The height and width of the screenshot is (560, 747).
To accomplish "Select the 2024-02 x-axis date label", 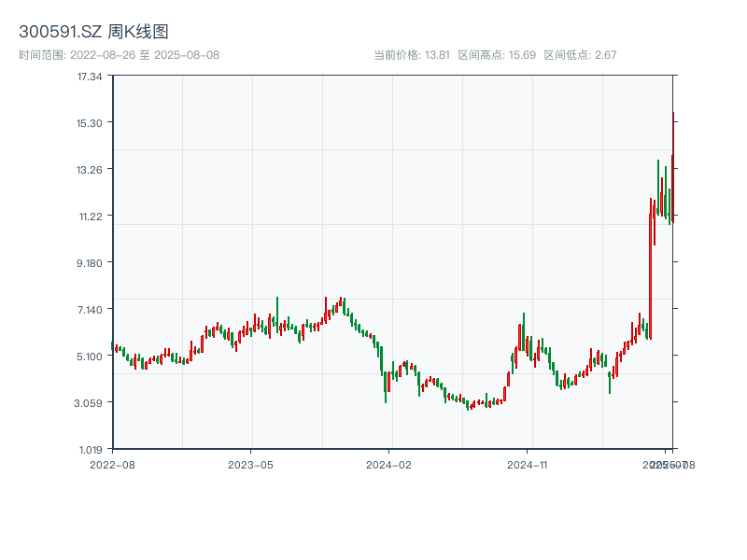I will [x=388, y=464].
